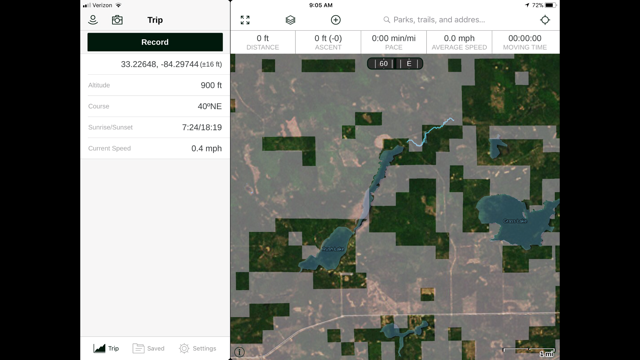Tap the Ascent stat box

click(328, 42)
